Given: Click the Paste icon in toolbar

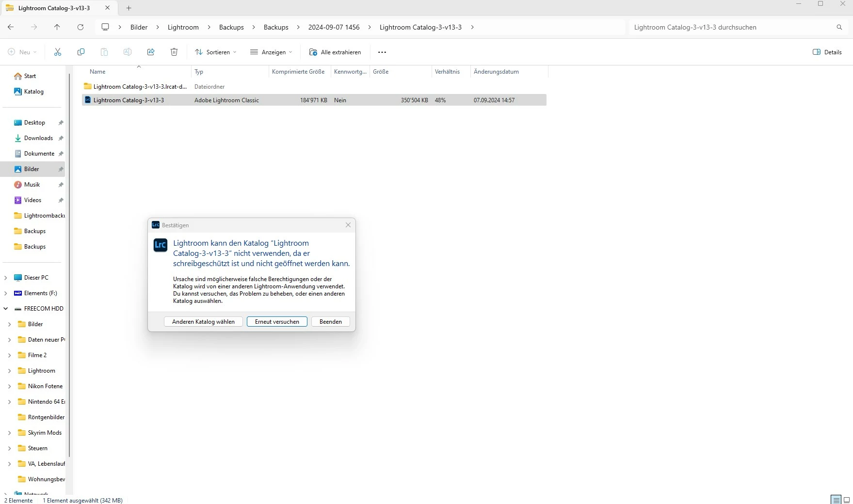Looking at the screenshot, I should [104, 52].
